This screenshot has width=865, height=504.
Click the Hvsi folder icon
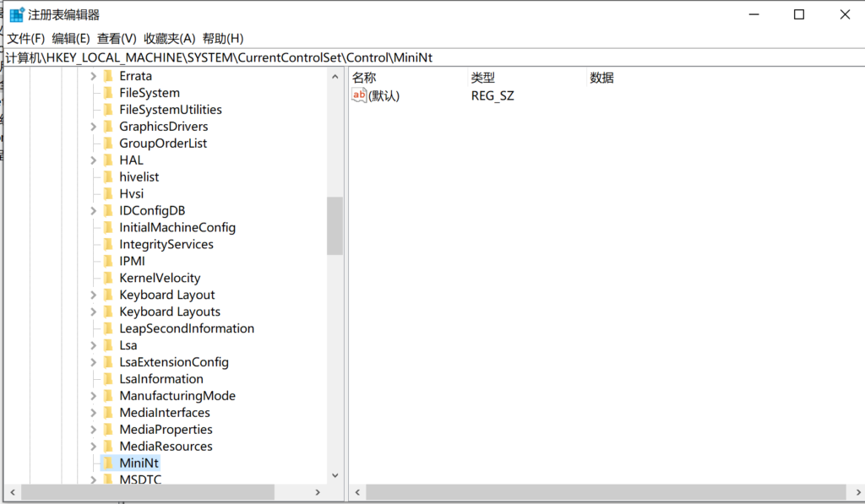(109, 193)
